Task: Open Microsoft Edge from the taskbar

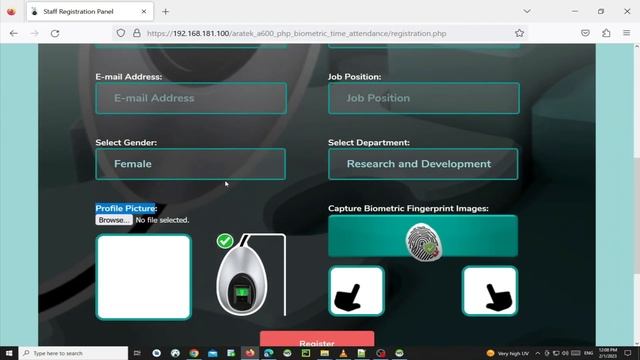Action: pos(269,353)
